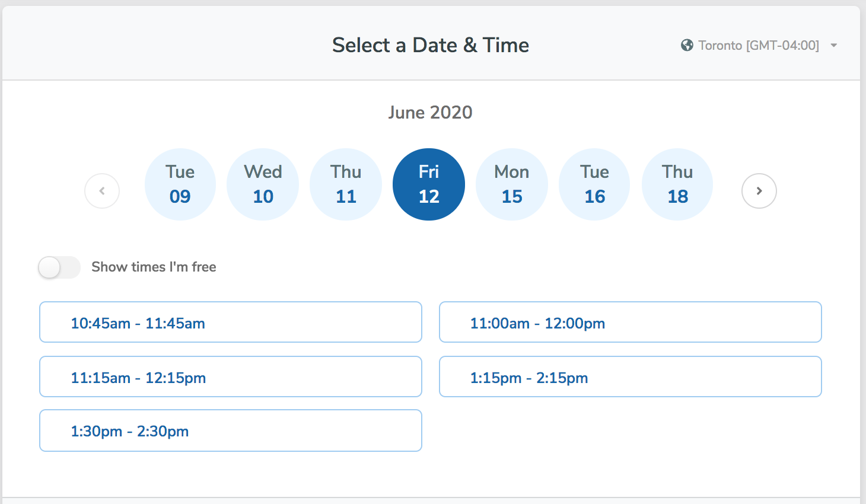Select the 11:15am - 12:15pm slot
The height and width of the screenshot is (504, 866).
[231, 377]
